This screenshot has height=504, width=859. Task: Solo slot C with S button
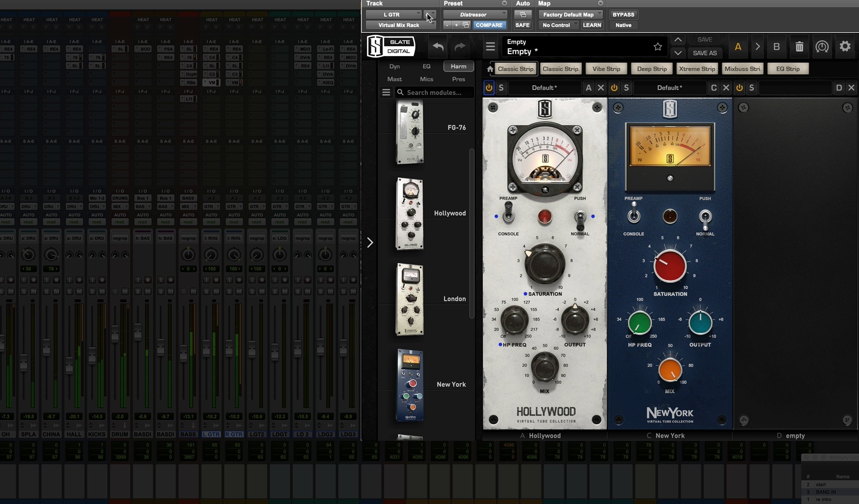tap(626, 87)
